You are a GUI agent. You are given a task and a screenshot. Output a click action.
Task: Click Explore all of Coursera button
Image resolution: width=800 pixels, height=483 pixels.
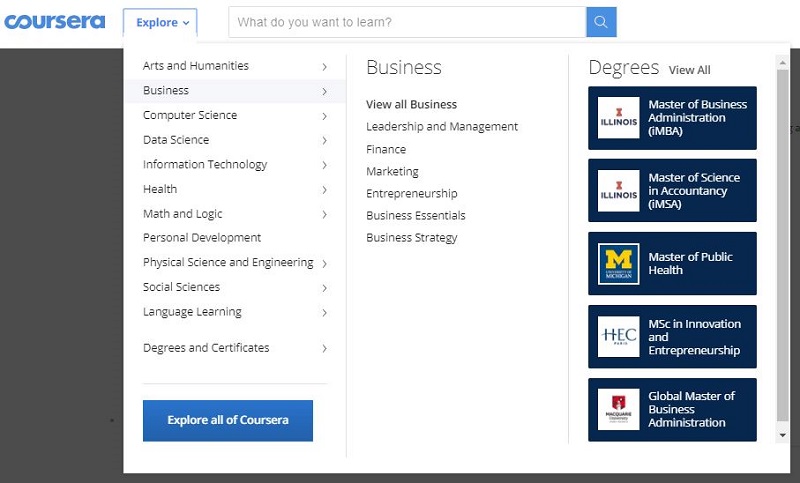[x=228, y=420]
